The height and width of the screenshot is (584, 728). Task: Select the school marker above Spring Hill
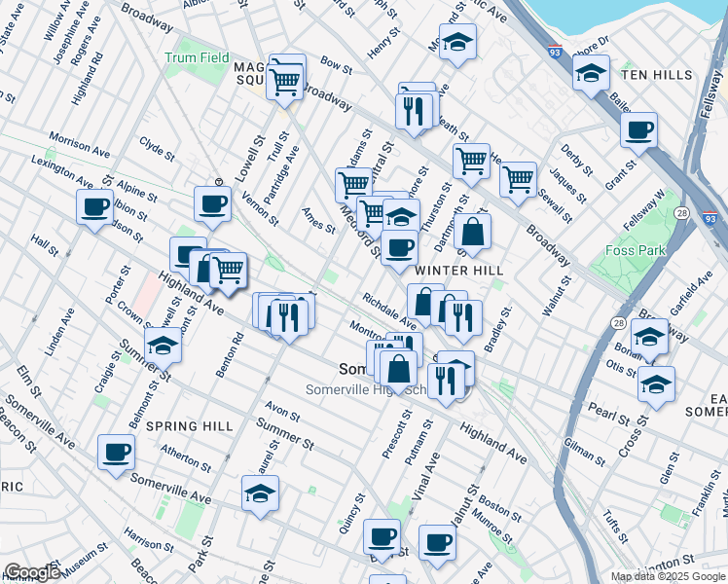163,344
